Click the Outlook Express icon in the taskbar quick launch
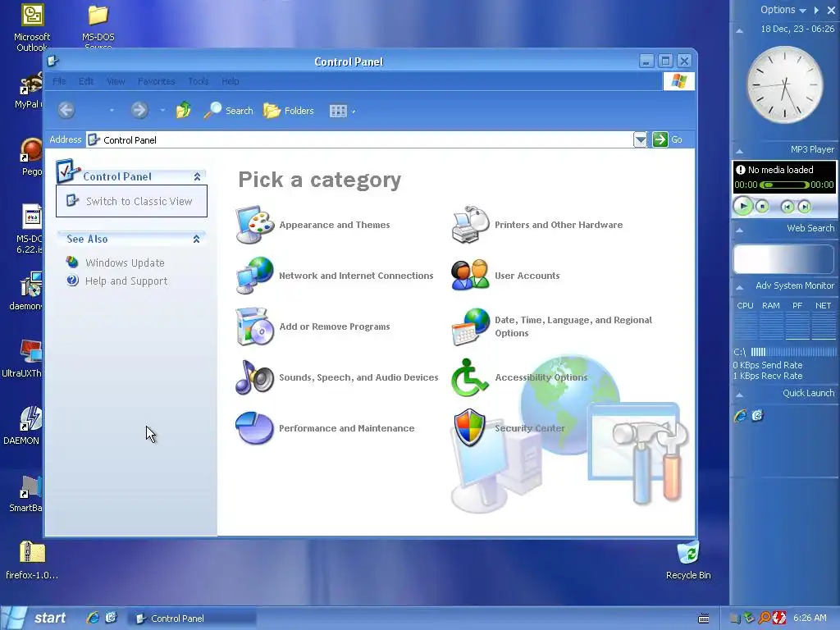 pyautogui.click(x=111, y=618)
